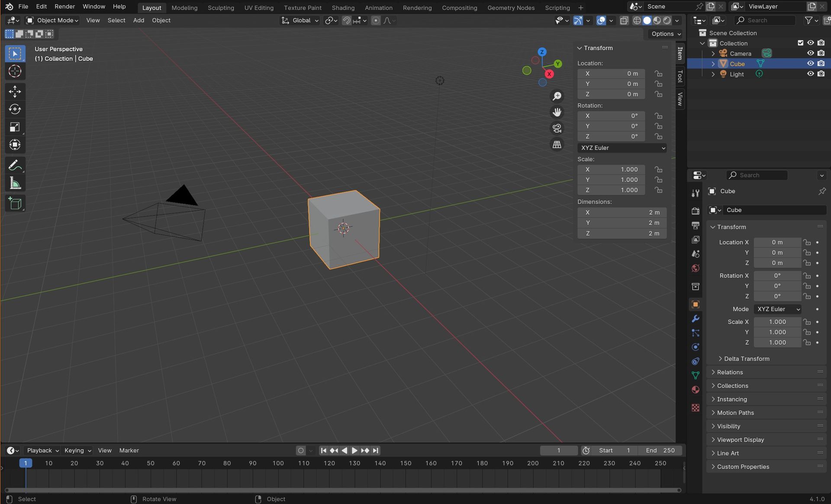Switch to the Shading workspace tab
This screenshot has height=504, width=831.
pyautogui.click(x=343, y=8)
